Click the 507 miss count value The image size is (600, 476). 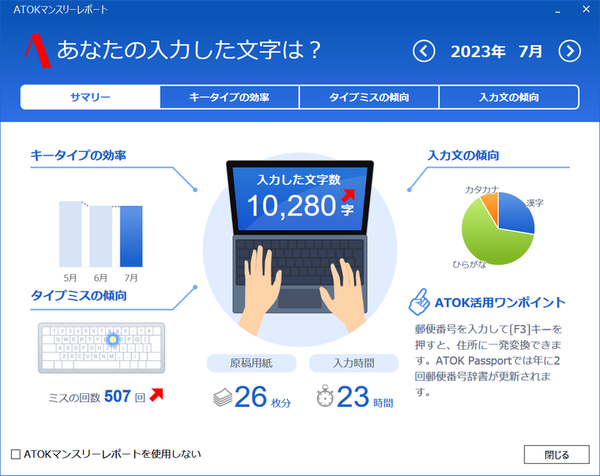pyautogui.click(x=117, y=396)
